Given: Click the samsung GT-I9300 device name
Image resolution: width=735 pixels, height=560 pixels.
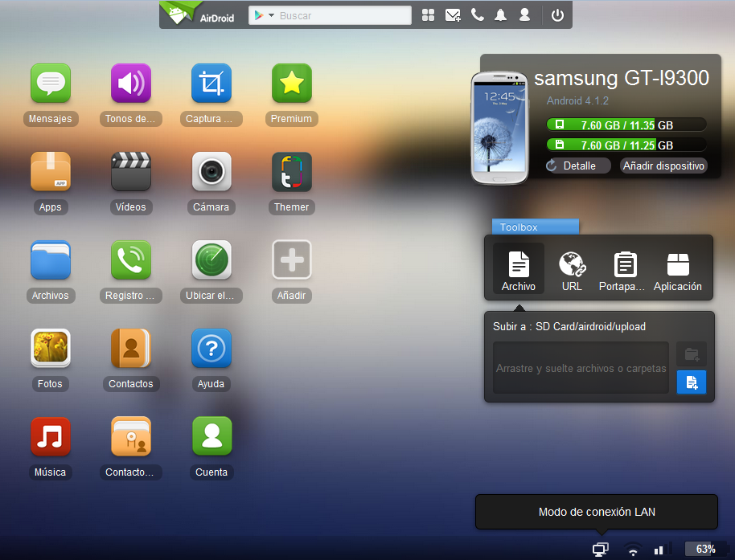Looking at the screenshot, I should 622,78.
